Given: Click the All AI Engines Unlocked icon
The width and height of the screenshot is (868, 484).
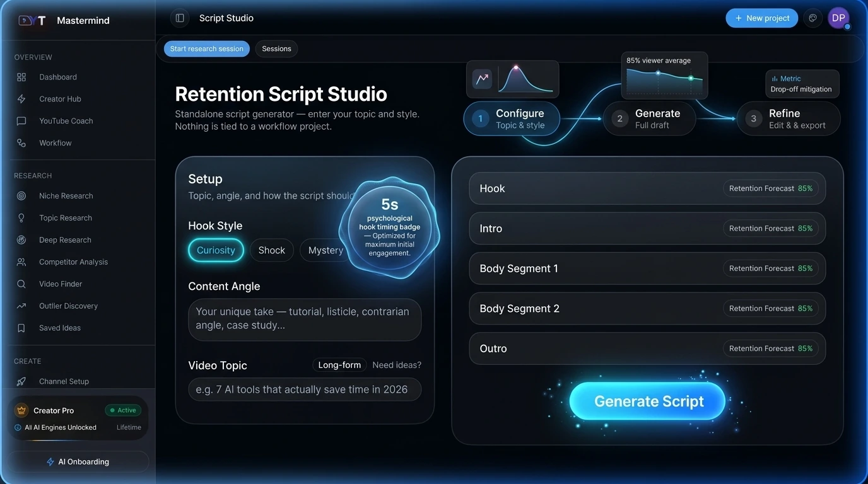Looking at the screenshot, I should tap(18, 427).
